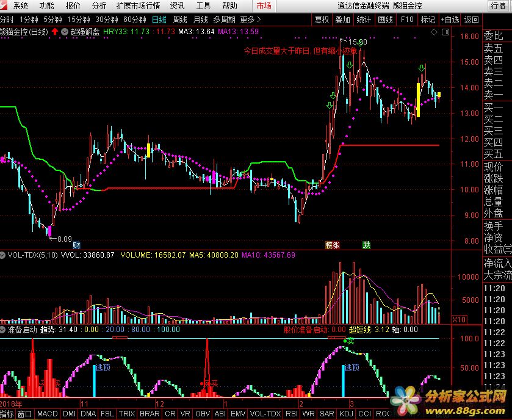Viewport: 512px width, 420px height.
Task: Select the 窗口 bottom tab
Action: [x=25, y=414]
